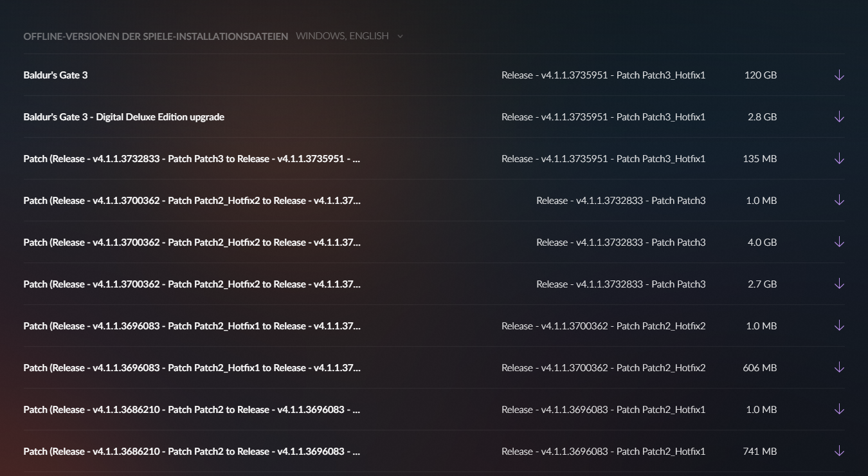
Task: Select the patch name in the 2.7 GB row
Action: [192, 284]
